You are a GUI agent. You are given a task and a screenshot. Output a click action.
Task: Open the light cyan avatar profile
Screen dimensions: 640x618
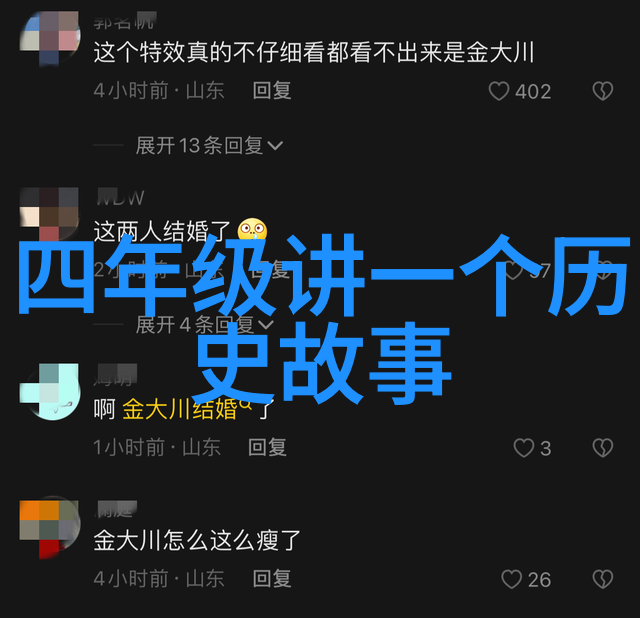(x=50, y=391)
